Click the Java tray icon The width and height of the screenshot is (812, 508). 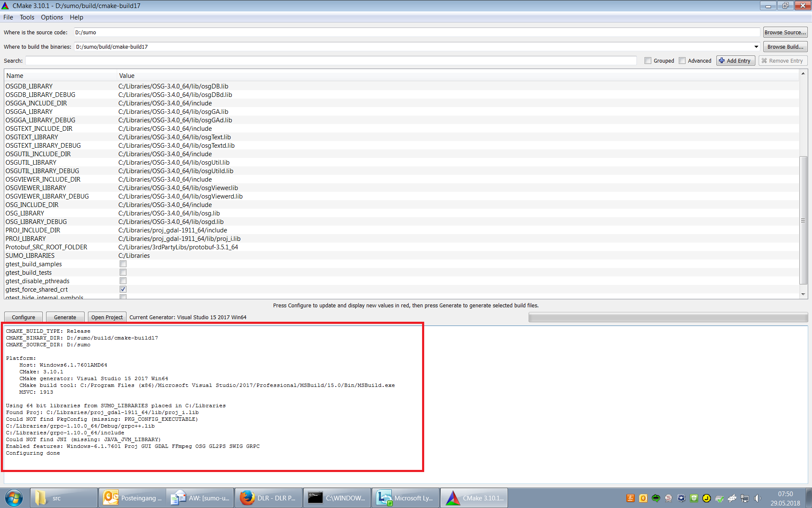tap(631, 498)
